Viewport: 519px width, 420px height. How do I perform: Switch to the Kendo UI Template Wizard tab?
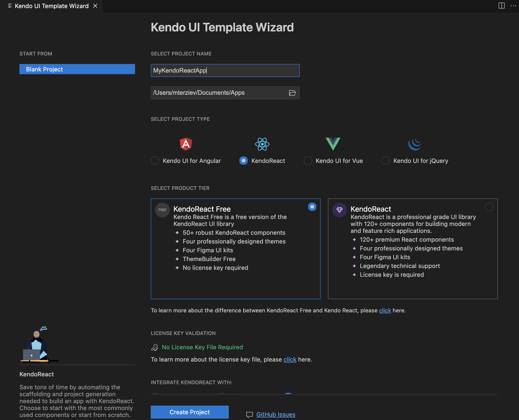[x=51, y=6]
